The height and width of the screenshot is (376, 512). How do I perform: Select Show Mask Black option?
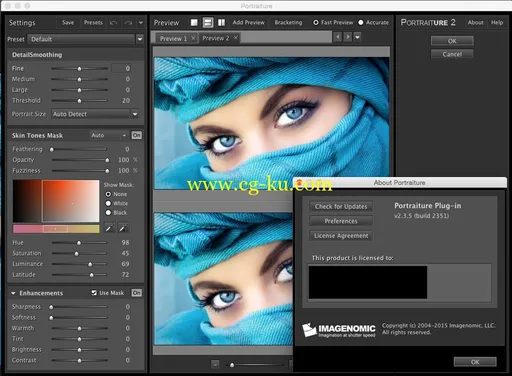tap(108, 213)
